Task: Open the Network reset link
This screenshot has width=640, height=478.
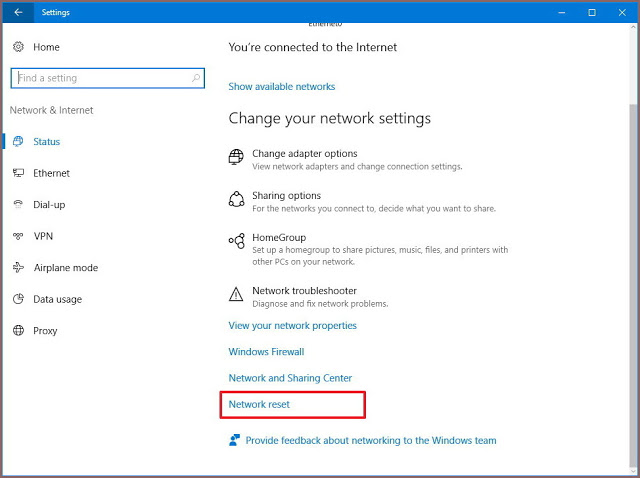Action: (x=259, y=405)
